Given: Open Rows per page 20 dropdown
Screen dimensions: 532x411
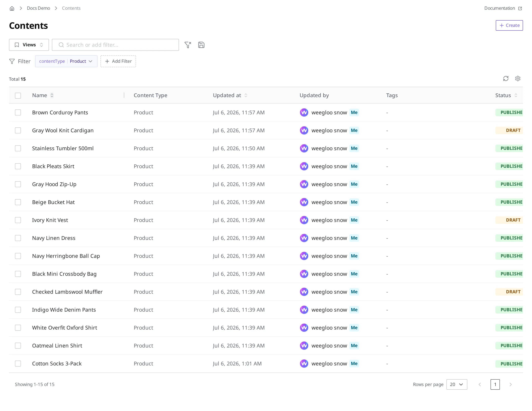Looking at the screenshot, I should coord(457,384).
